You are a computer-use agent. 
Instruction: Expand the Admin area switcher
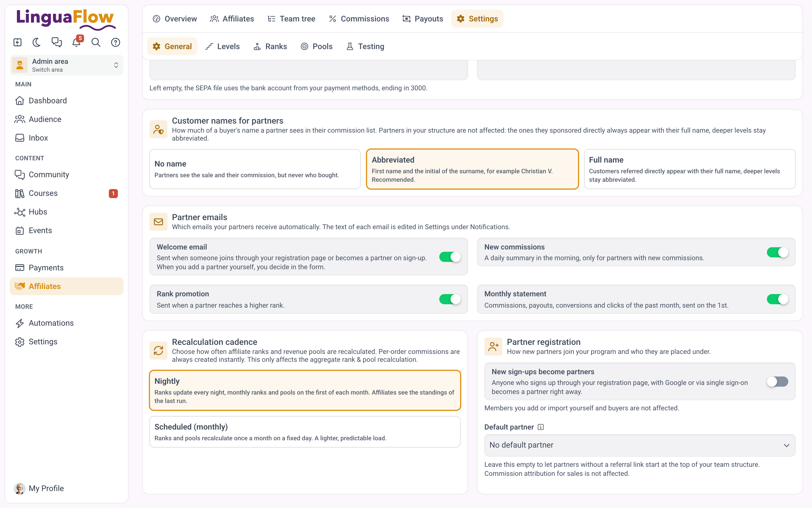67,65
